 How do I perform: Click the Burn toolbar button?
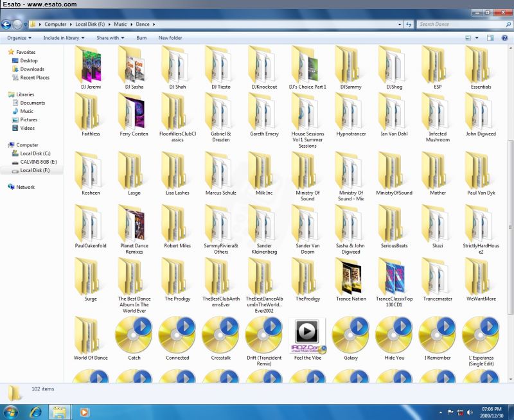tap(141, 38)
